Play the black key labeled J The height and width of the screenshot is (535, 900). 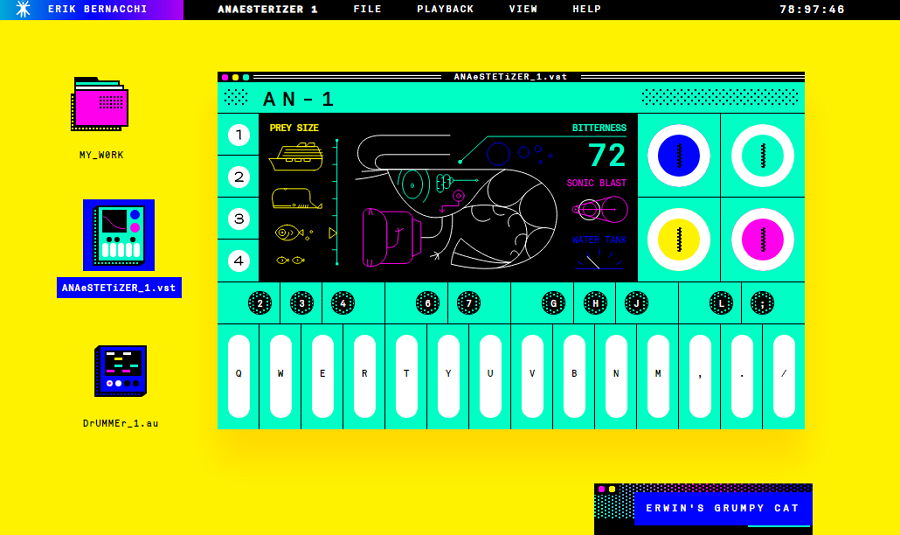coord(637,303)
